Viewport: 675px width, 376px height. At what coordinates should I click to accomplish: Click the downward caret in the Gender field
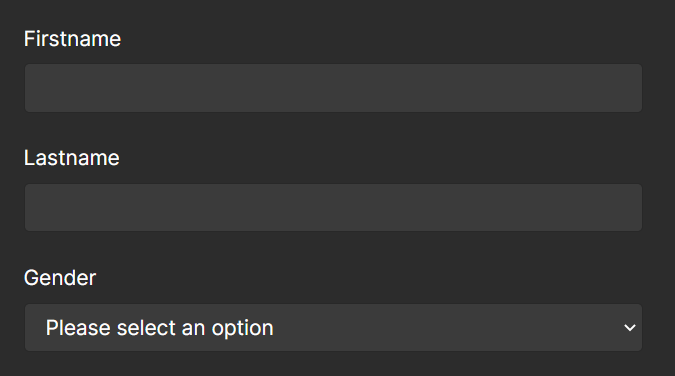click(630, 328)
